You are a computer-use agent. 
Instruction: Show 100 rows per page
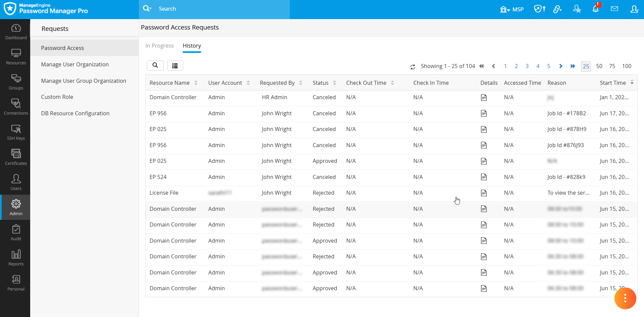627,66
